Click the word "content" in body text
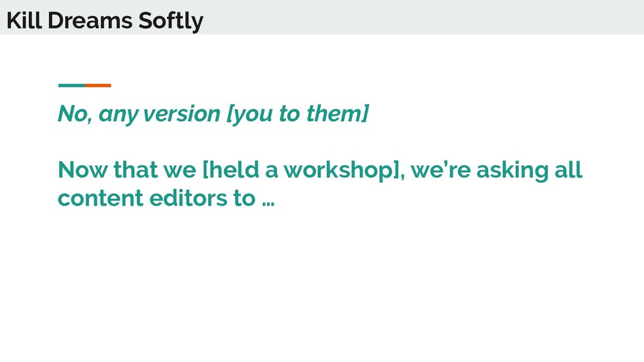The height and width of the screenshot is (362, 644). pyautogui.click(x=101, y=198)
